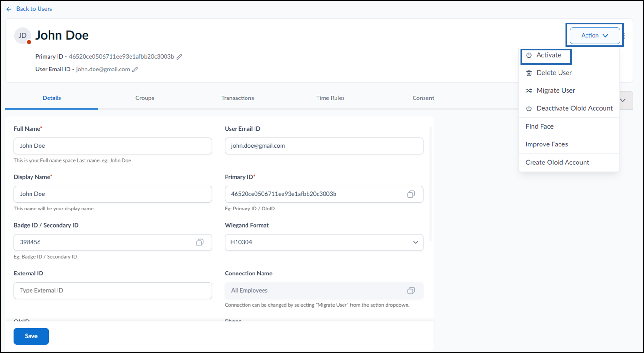
Task: Edit User Email ID using the header pencil icon
Action: (135, 70)
